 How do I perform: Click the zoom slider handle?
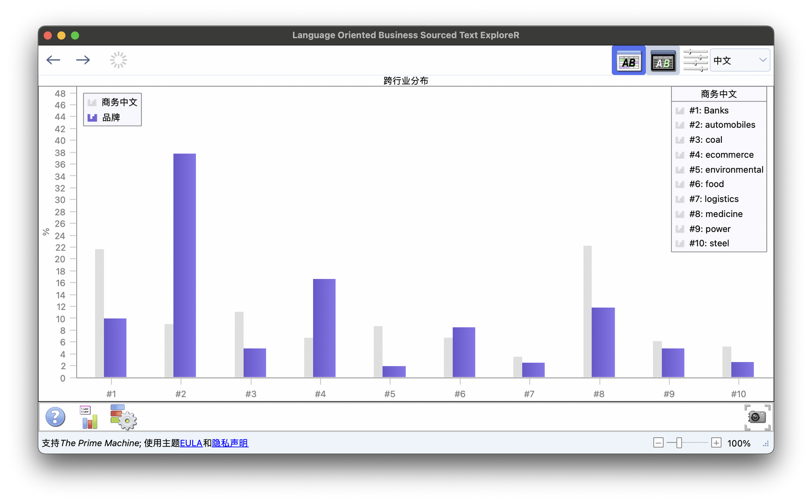pyautogui.click(x=679, y=443)
